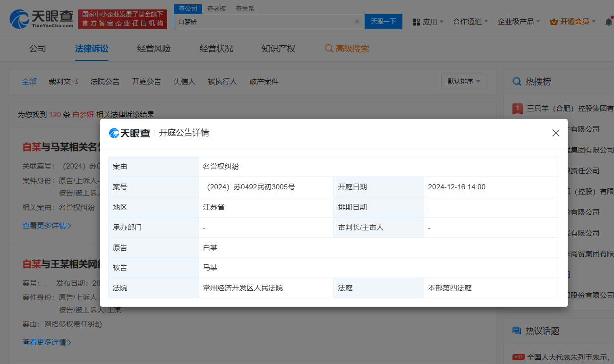Click the search field containing 白梦妍
This screenshot has height=364, width=614.
(x=264, y=22)
